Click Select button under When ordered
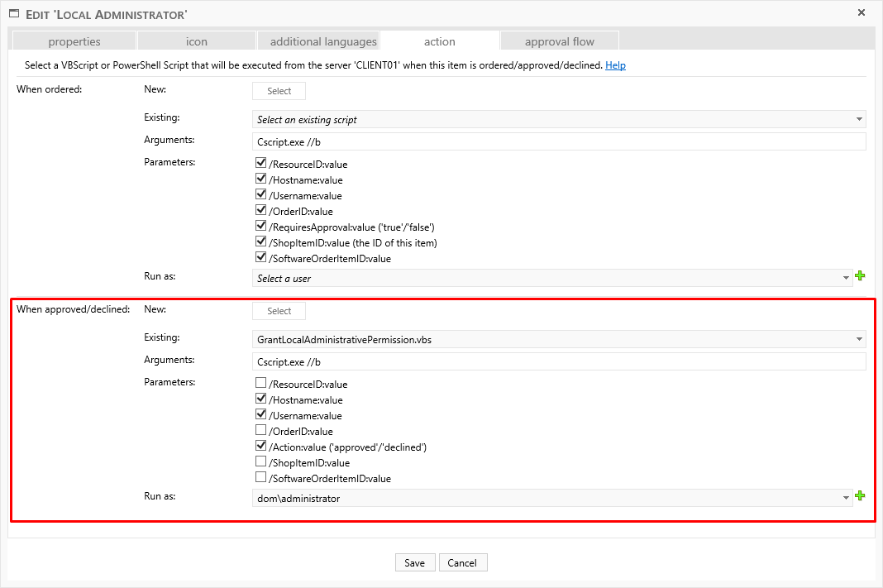This screenshot has width=883, height=588. pyautogui.click(x=279, y=91)
